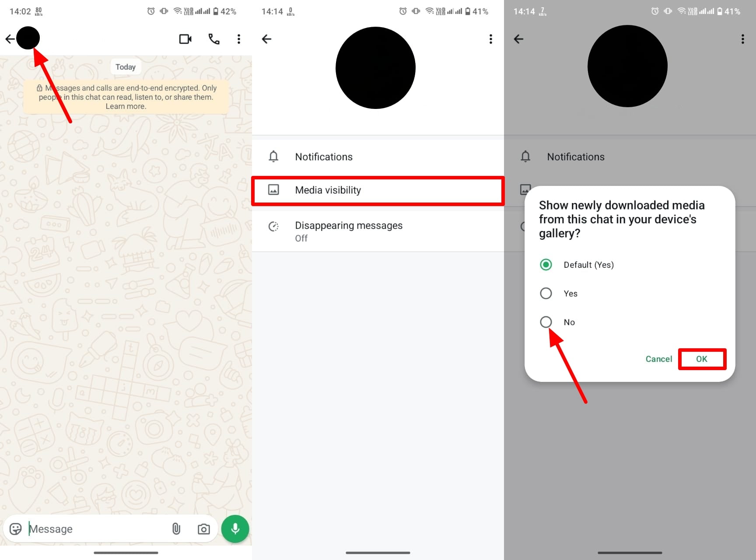This screenshot has width=756, height=560.
Task: Dismiss the dialog with Cancel
Action: 658,359
